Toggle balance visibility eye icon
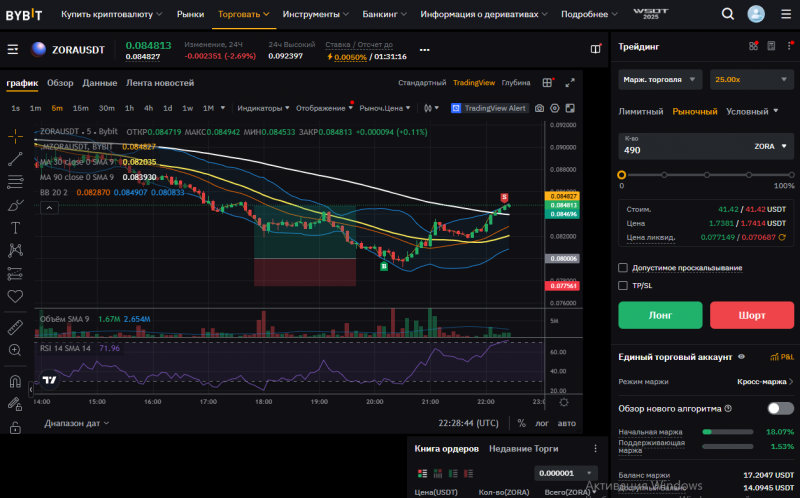 [741, 357]
